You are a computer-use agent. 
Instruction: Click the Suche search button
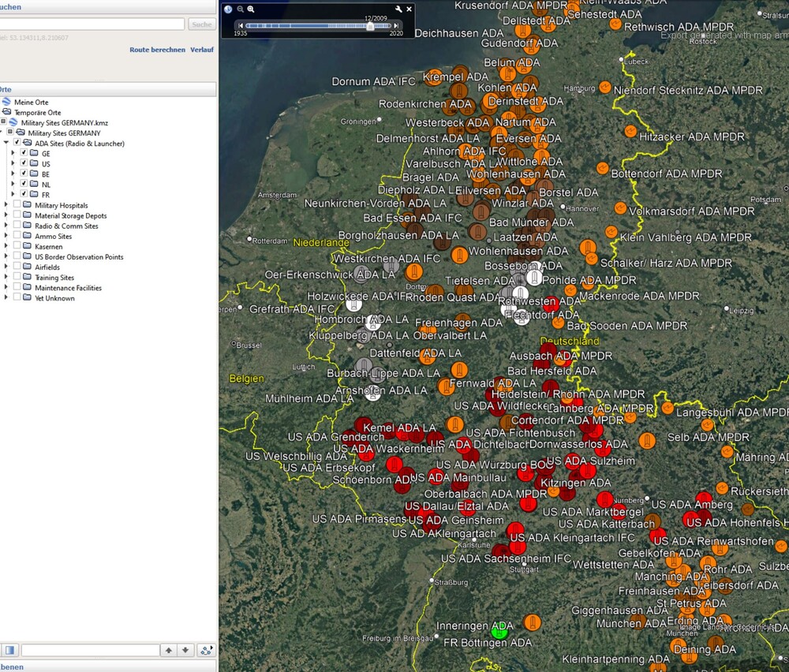pos(202,24)
